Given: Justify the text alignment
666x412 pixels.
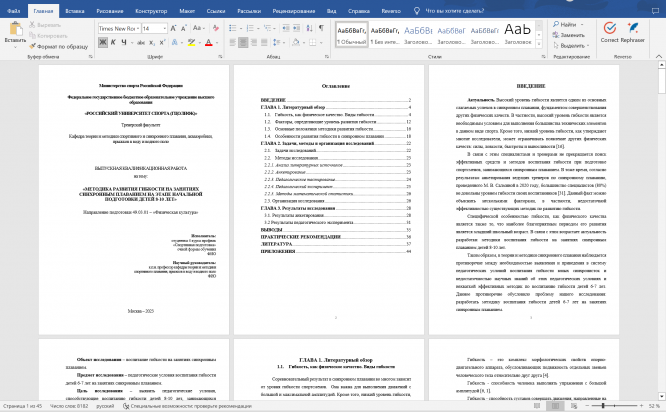Looking at the screenshot, I should coord(264,42).
